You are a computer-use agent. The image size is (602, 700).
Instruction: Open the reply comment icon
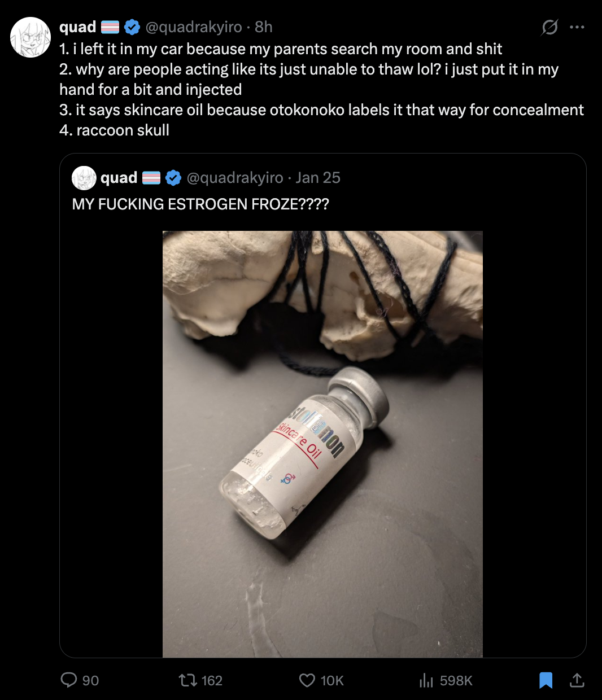[x=69, y=680]
